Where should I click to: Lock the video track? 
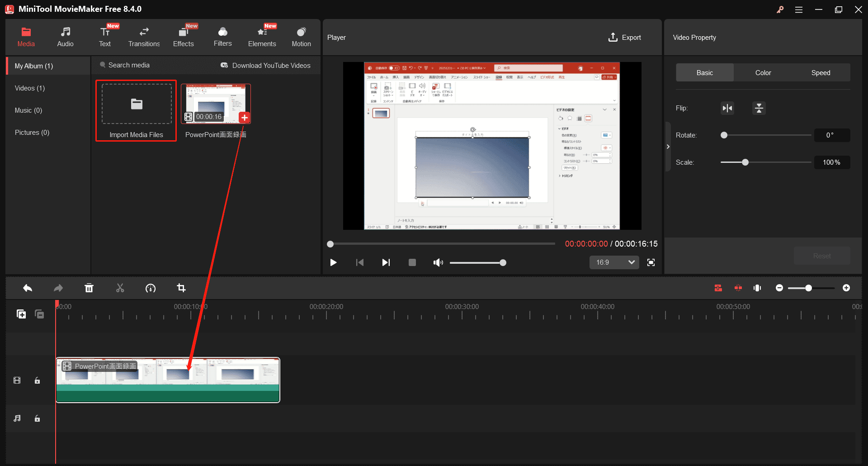point(37,380)
